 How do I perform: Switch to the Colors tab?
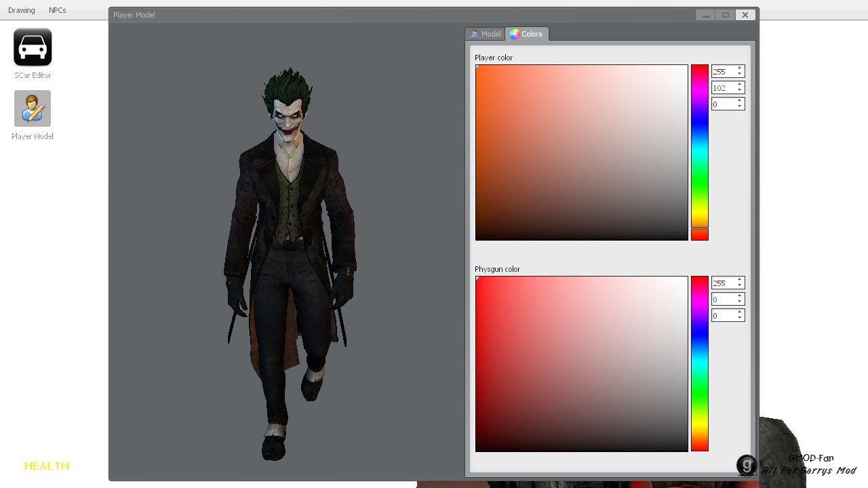tap(526, 34)
